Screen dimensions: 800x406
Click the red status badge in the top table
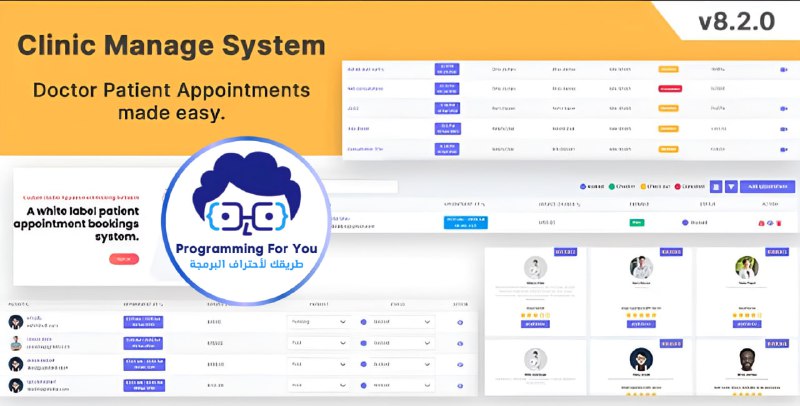coord(669,89)
